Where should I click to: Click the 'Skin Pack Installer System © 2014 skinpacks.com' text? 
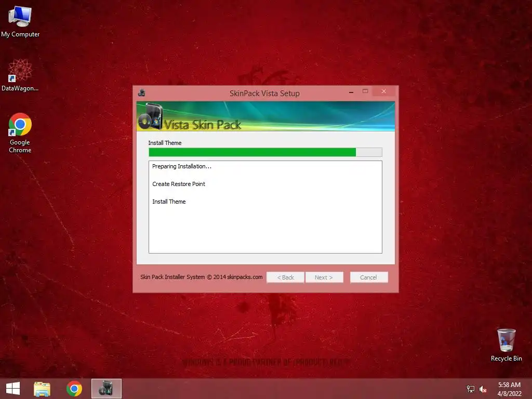[202, 277]
